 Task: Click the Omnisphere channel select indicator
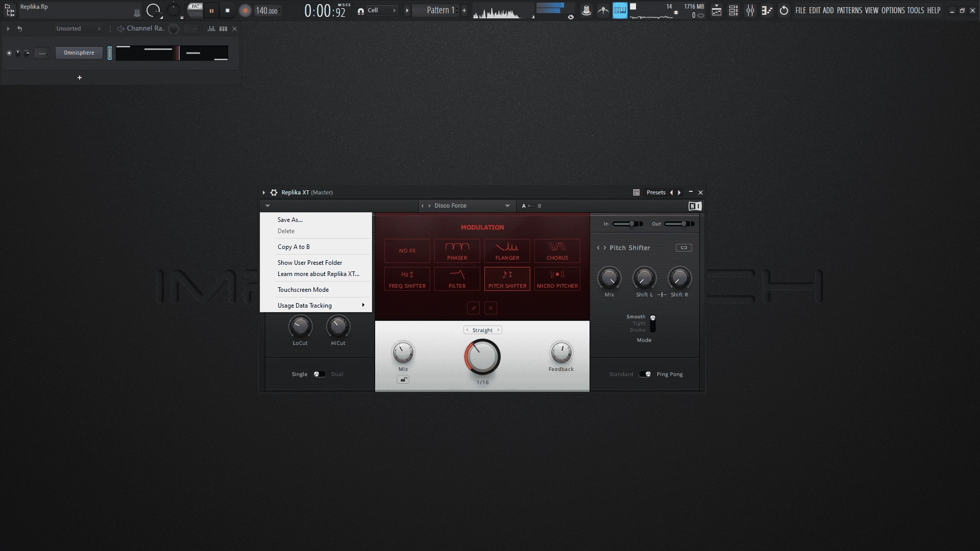(110, 53)
